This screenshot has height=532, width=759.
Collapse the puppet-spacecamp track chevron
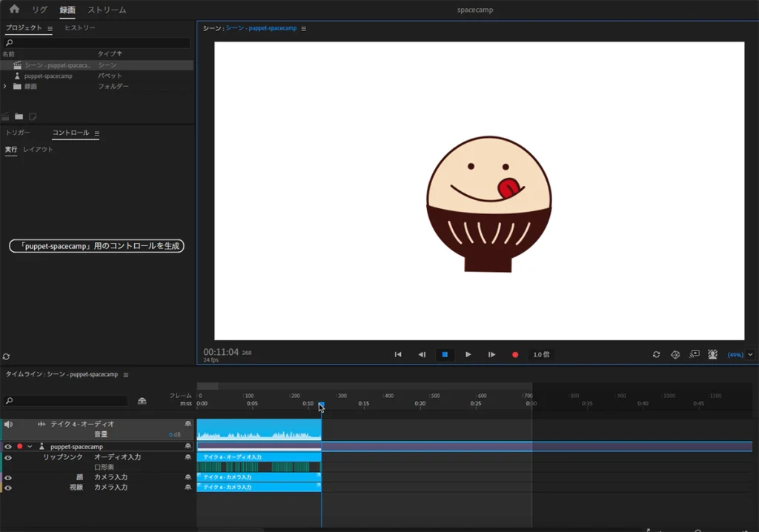(x=30, y=447)
